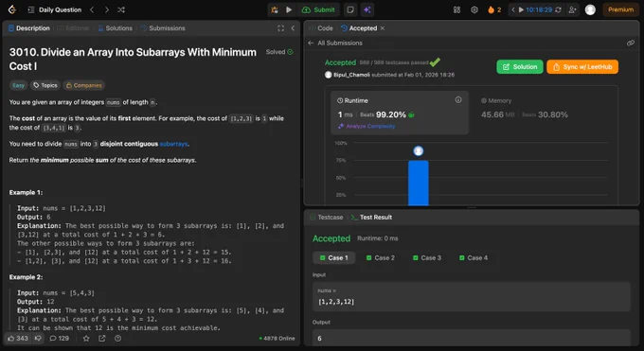Click the Easy difficulty tag
The height and width of the screenshot is (351, 644).
pos(18,85)
